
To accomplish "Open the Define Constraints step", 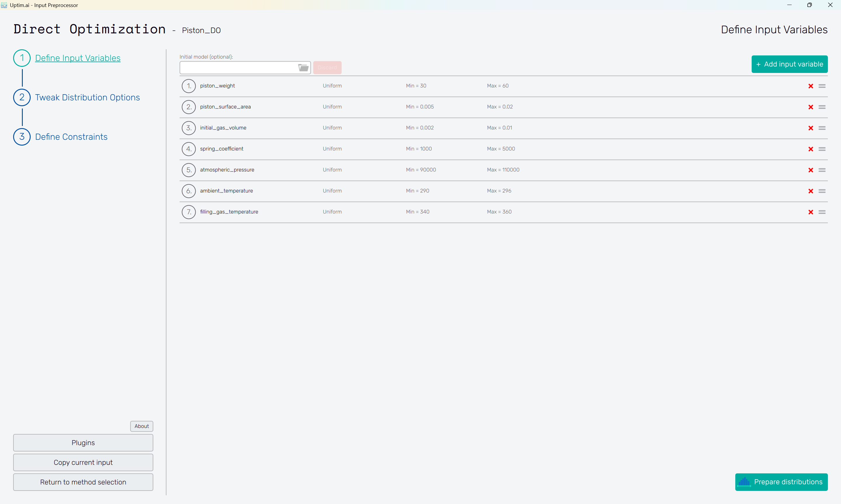I will point(71,137).
